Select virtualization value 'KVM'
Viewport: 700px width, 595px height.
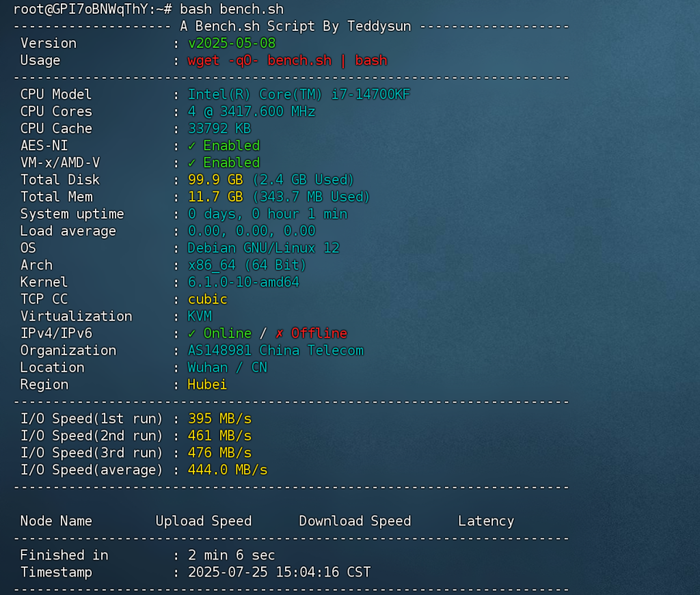coord(200,316)
